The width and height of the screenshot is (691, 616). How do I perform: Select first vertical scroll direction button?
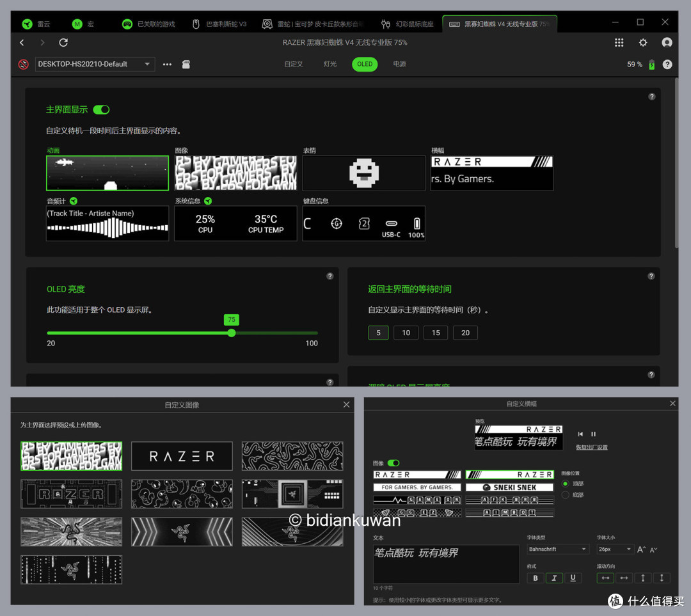[643, 578]
